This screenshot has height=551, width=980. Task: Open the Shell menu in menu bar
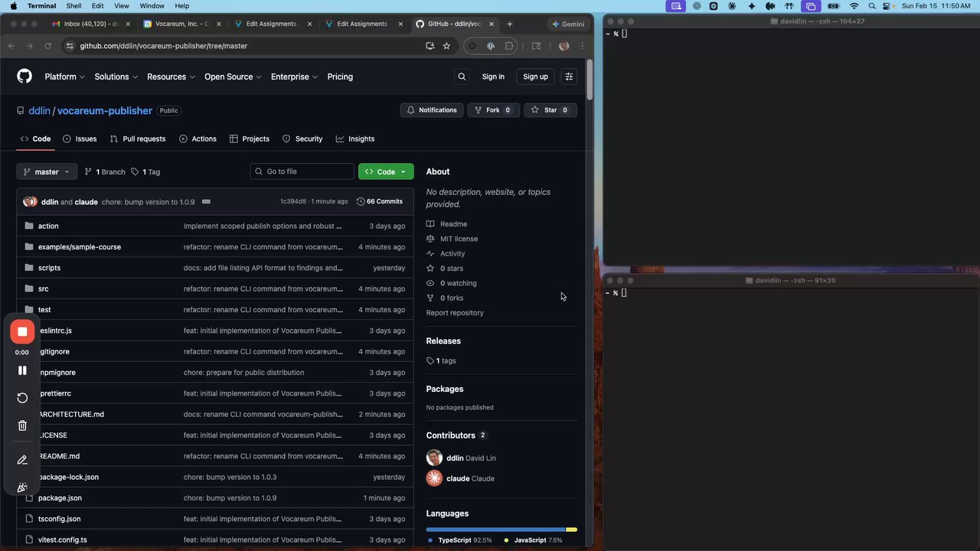[73, 6]
